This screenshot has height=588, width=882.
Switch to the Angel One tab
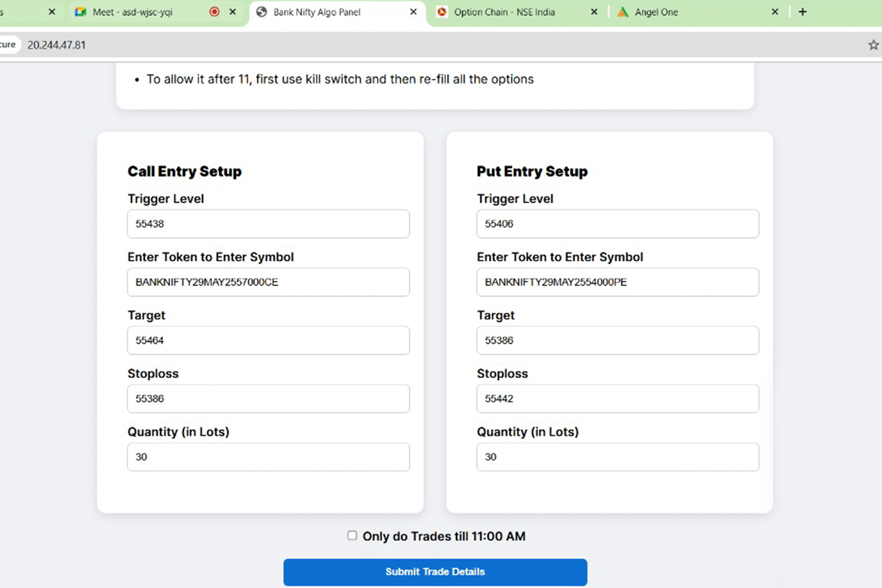coord(656,12)
